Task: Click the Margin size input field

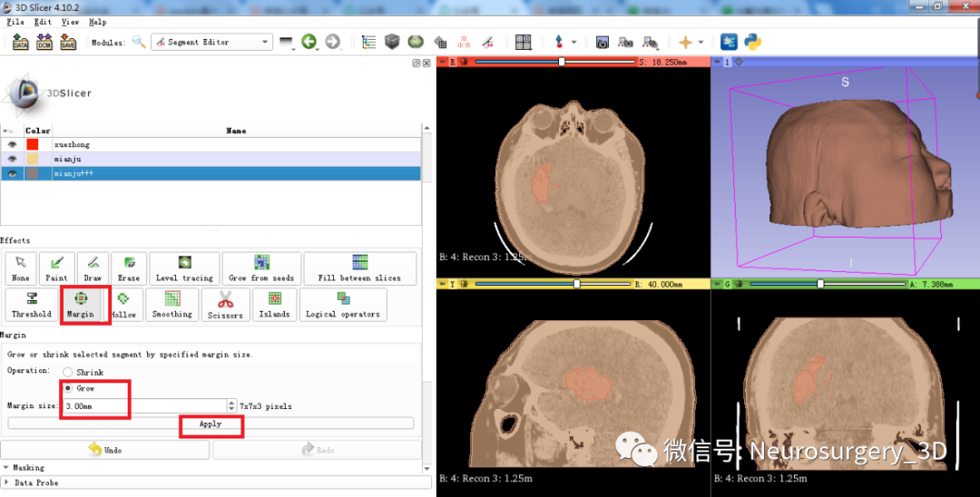Action: (x=144, y=405)
